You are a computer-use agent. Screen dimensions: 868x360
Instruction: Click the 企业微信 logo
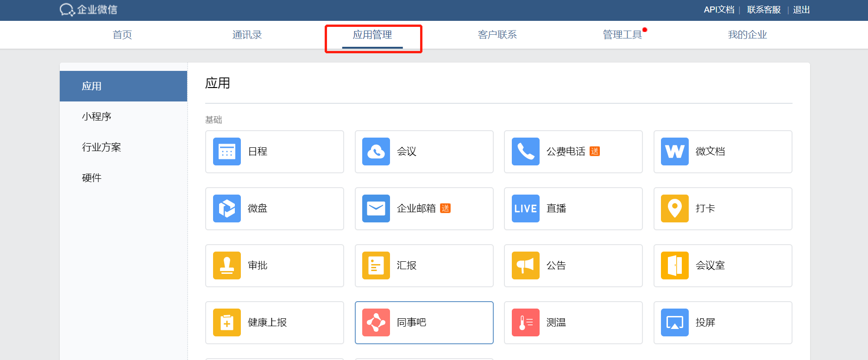pyautogui.click(x=88, y=10)
